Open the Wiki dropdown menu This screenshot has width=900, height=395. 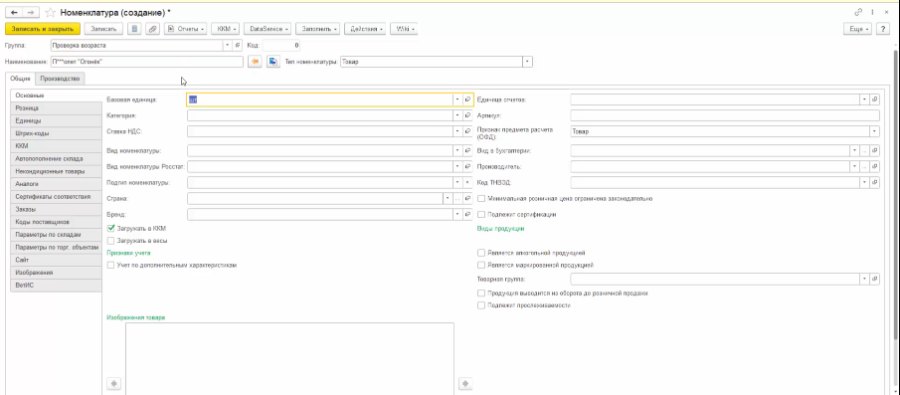[404, 29]
